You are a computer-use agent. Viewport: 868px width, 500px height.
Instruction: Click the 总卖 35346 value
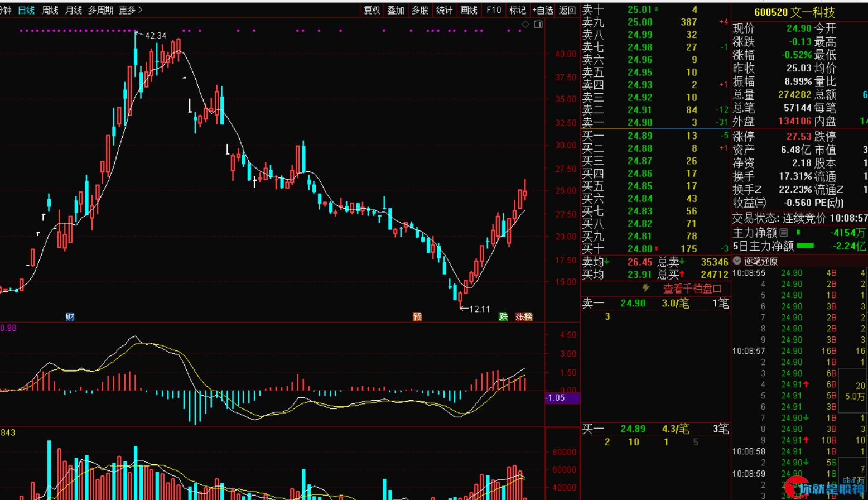[x=715, y=262]
